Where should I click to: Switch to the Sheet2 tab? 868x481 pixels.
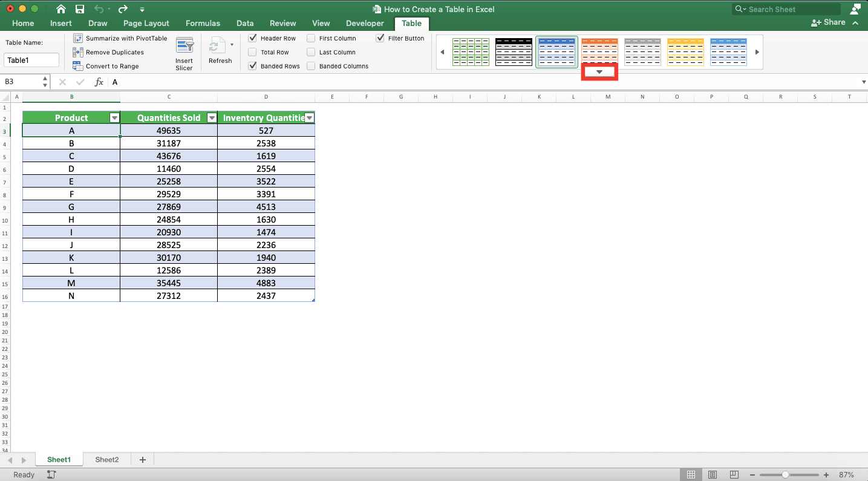tap(107, 460)
